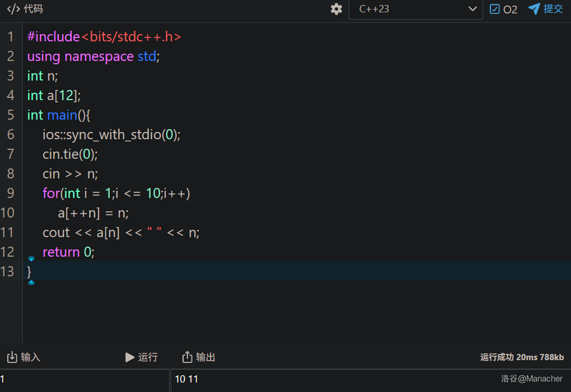Image resolution: width=571 pixels, height=392 pixels.
Task: Click the 运行 run label
Action: click(148, 357)
